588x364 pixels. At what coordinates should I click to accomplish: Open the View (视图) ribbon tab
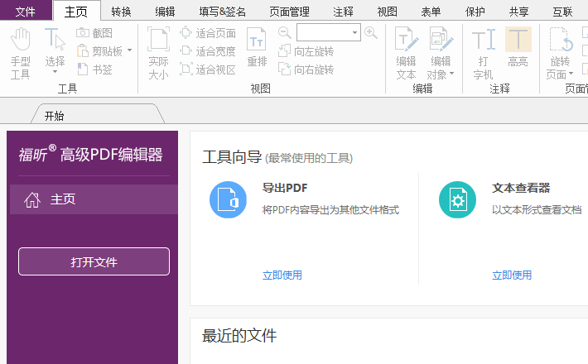click(x=387, y=12)
